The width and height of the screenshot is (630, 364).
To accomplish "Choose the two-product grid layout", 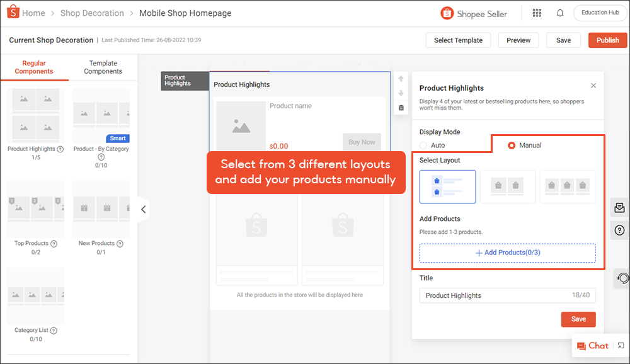I will (507, 186).
